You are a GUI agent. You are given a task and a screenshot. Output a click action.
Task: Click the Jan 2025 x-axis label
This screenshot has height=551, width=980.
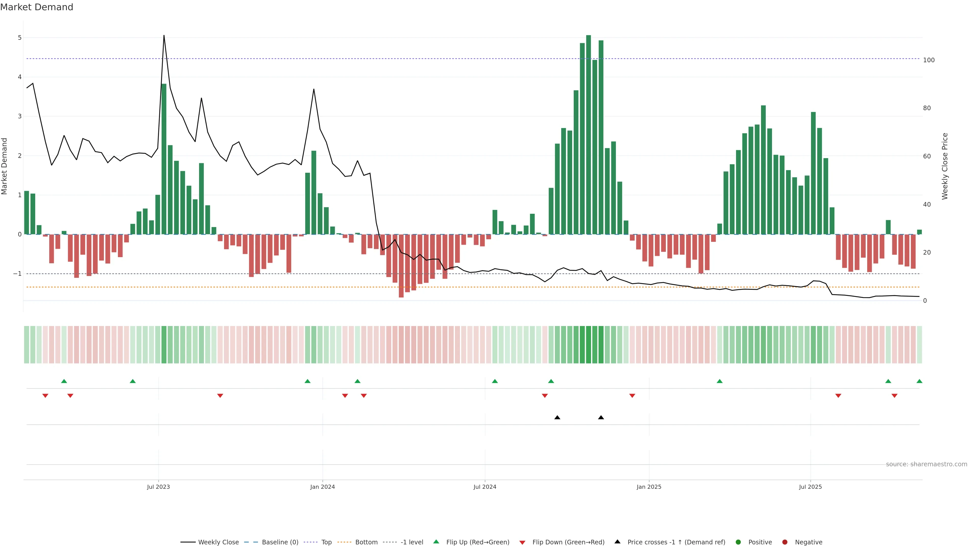point(649,487)
